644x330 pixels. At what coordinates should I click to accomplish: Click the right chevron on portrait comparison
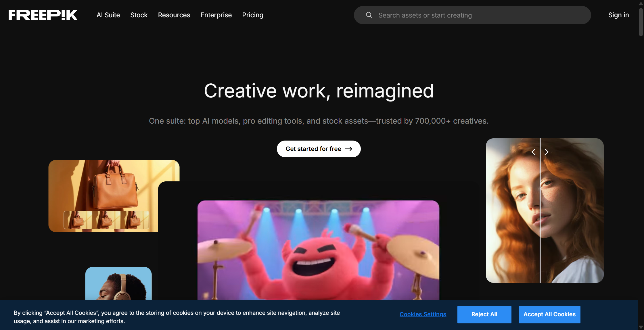[547, 152]
